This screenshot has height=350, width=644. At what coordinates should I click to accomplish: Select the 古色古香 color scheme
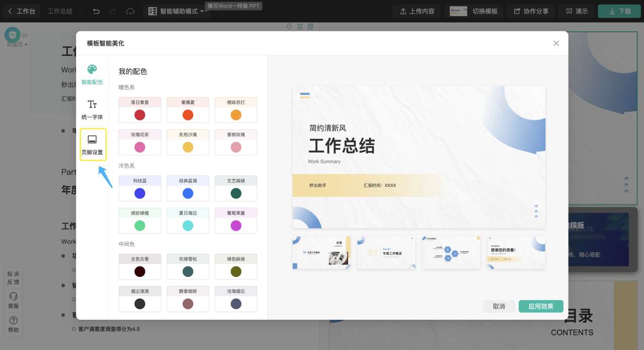click(140, 266)
